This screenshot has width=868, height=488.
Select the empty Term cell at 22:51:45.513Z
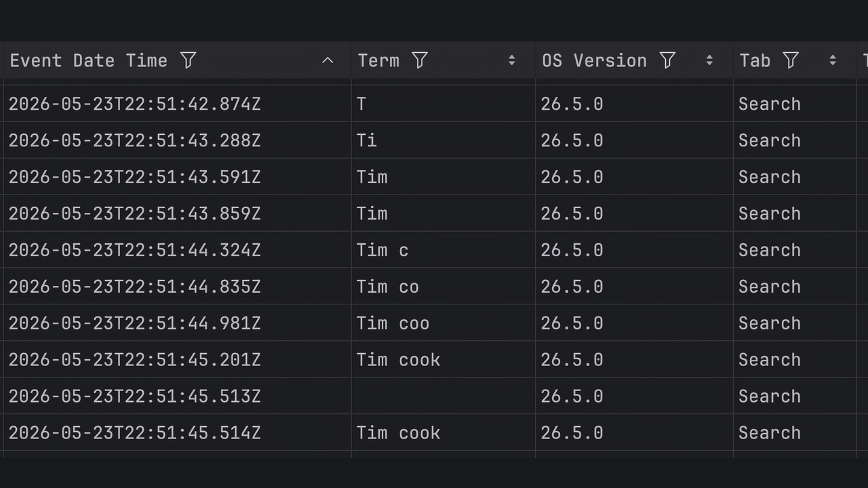(443, 396)
